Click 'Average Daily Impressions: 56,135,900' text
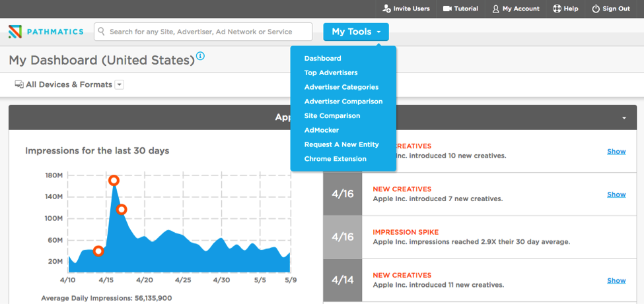This screenshot has width=644, height=304. click(106, 298)
